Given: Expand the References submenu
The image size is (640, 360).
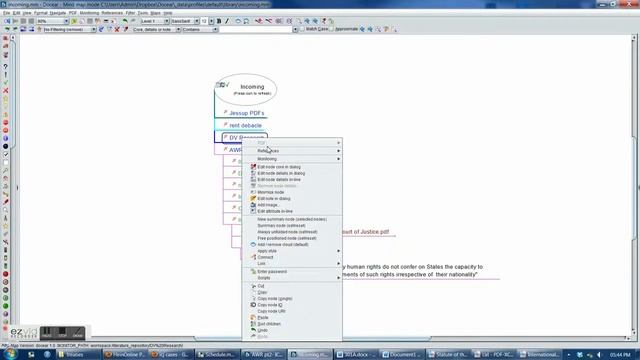Looking at the screenshot, I should pyautogui.click(x=292, y=151).
